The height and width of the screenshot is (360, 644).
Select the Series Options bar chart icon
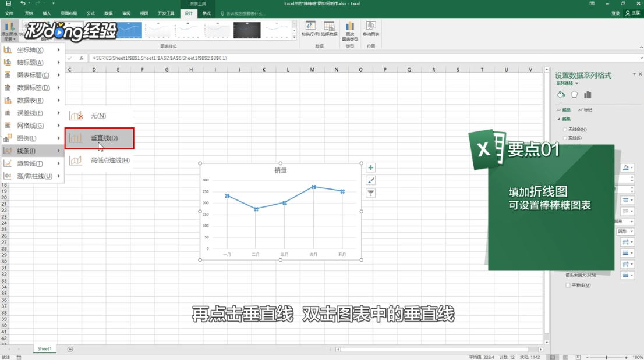[588, 95]
